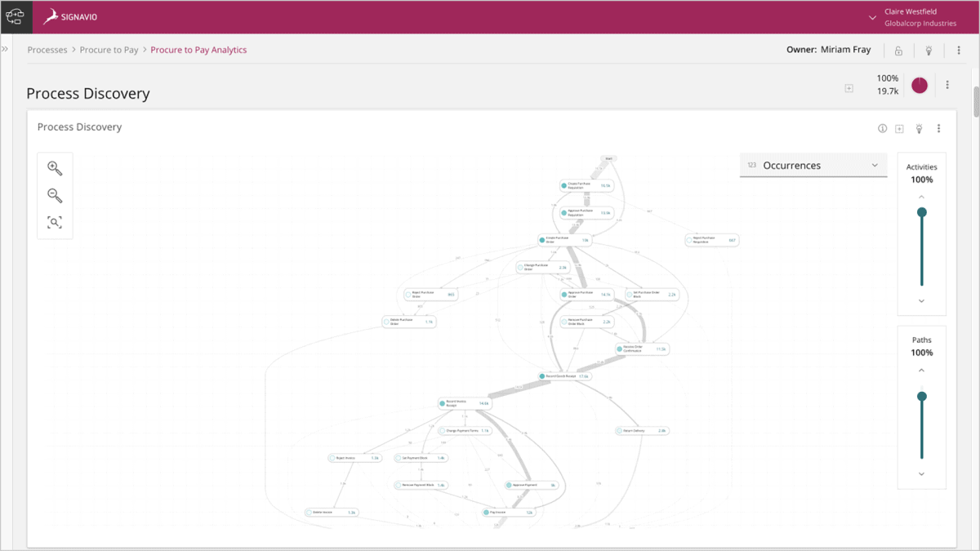Open the Occurrences metric dropdown
The height and width of the screenshot is (551, 980).
tap(813, 165)
